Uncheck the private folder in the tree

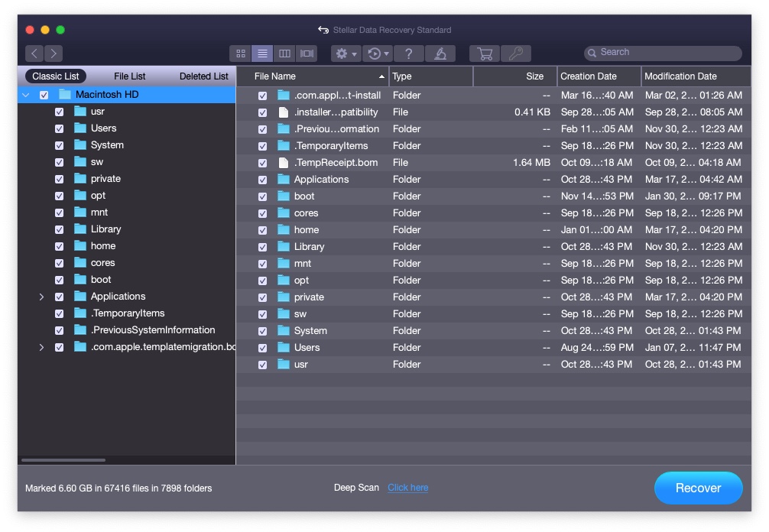[x=60, y=179]
